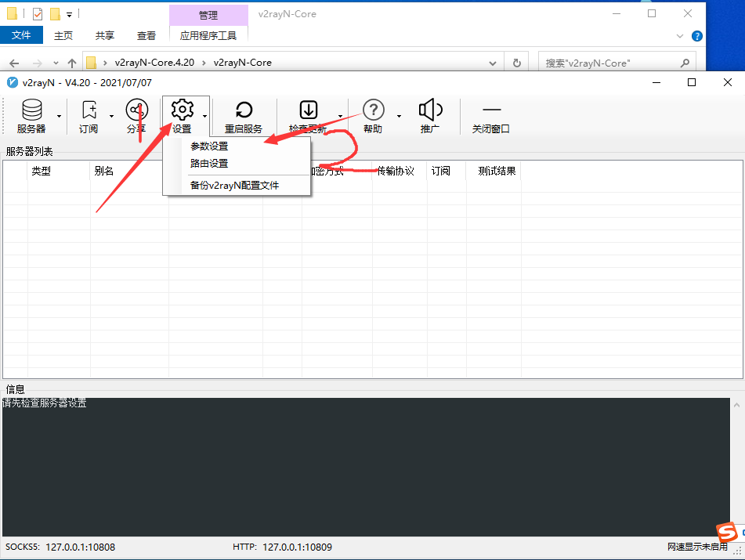Open recent locations dropdown in Explorer
The height and width of the screenshot is (560, 745).
[x=56, y=63]
